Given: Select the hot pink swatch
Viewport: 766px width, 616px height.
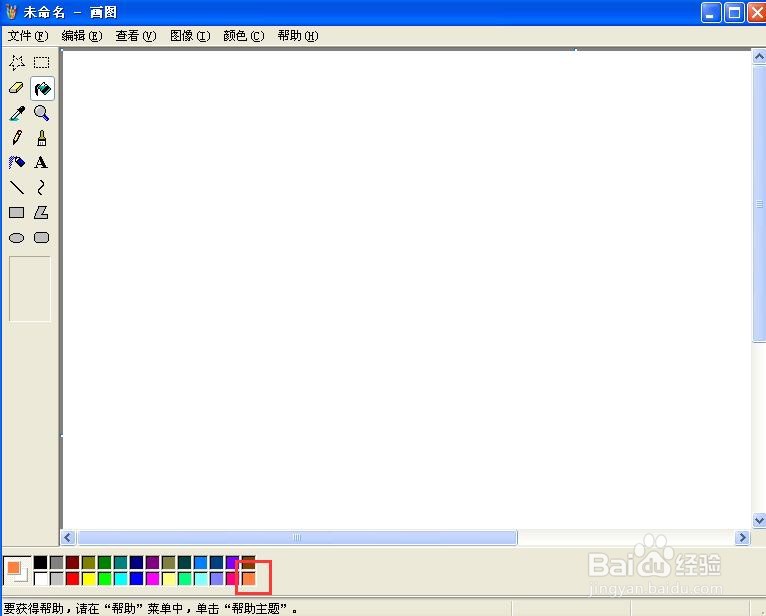Looking at the screenshot, I should [x=233, y=579].
